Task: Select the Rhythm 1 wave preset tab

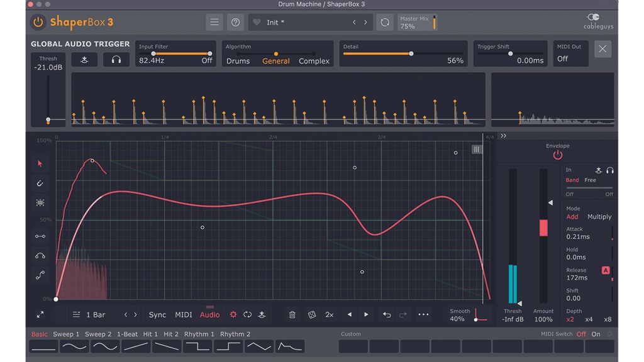Action: [198, 334]
